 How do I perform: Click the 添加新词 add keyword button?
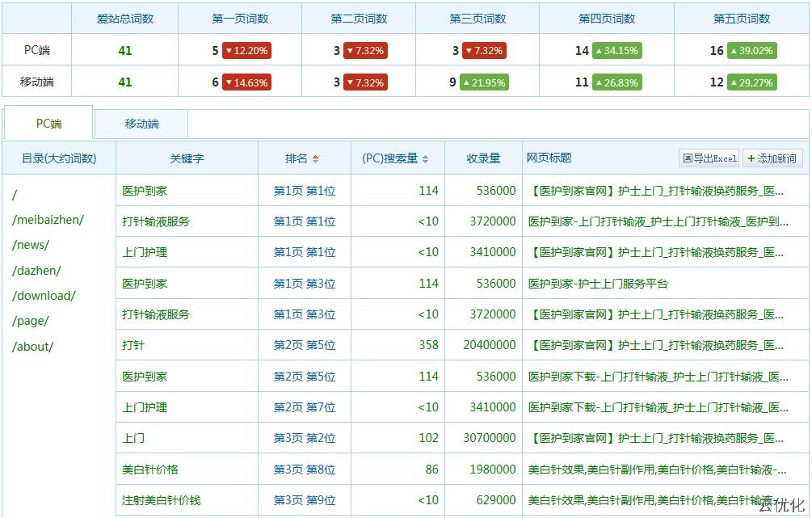point(772,158)
